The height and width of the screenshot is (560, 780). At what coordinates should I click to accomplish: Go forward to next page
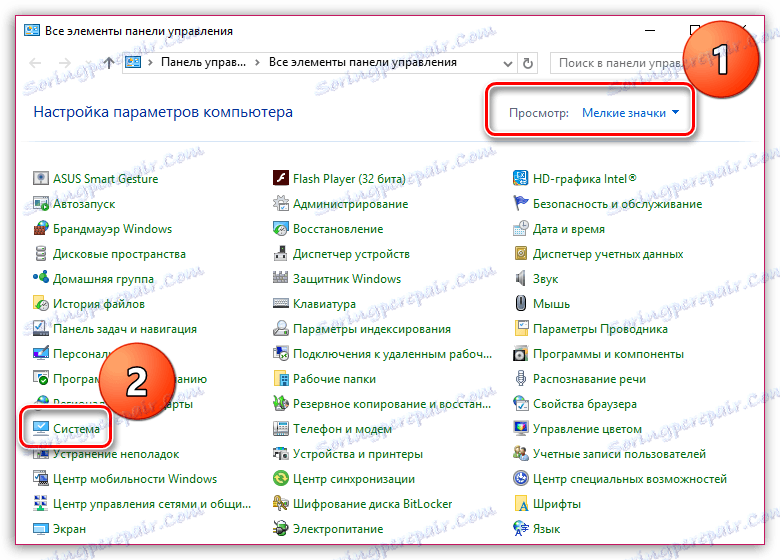click(65, 63)
